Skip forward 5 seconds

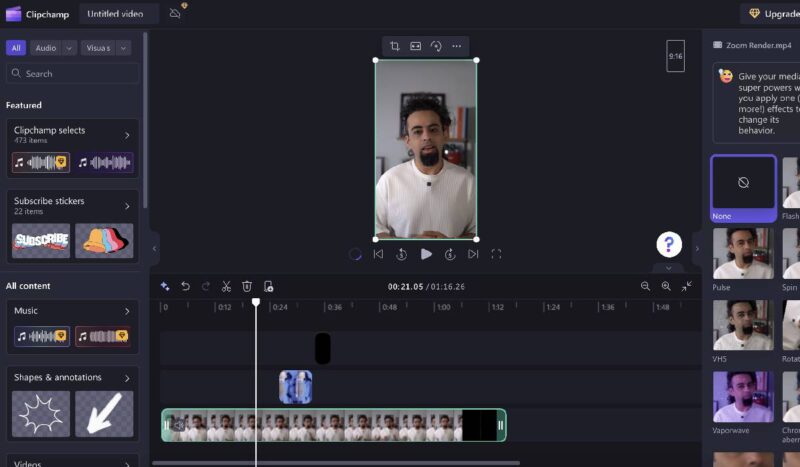coord(450,254)
